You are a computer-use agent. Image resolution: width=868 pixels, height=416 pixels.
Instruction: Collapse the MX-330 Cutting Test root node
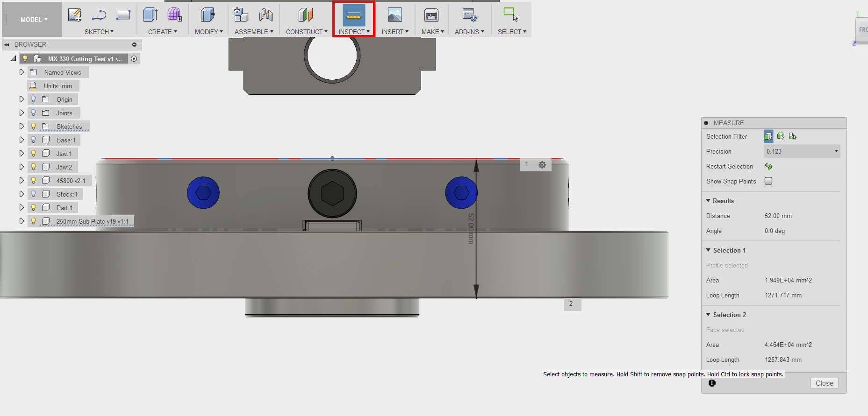tap(14, 59)
